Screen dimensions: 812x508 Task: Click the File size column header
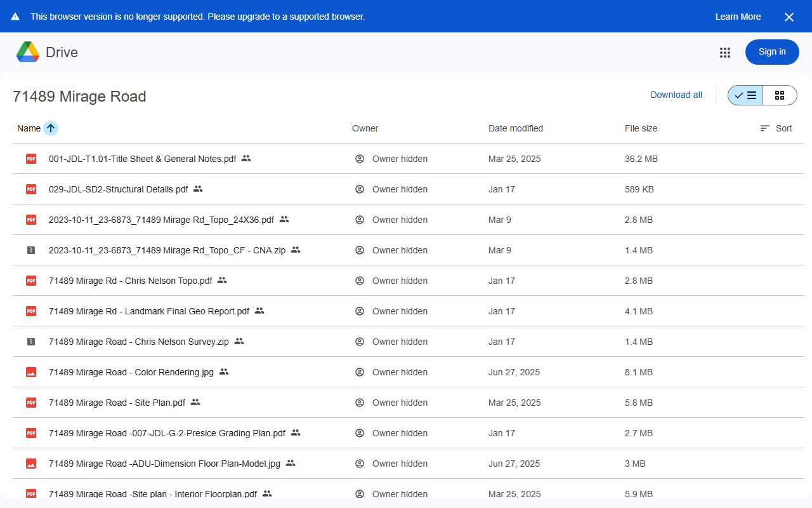click(x=641, y=128)
